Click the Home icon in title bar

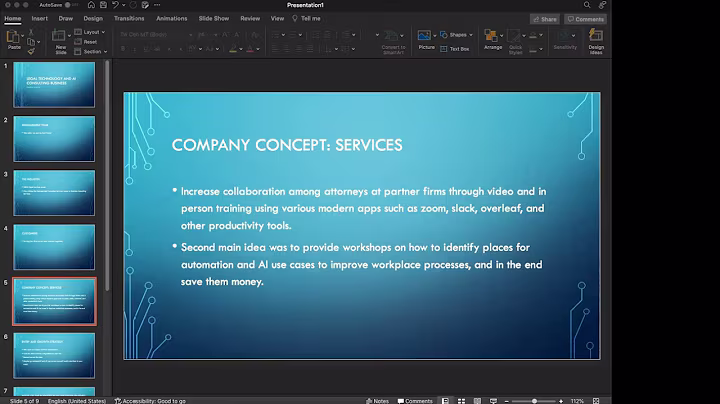pyautogui.click(x=91, y=5)
